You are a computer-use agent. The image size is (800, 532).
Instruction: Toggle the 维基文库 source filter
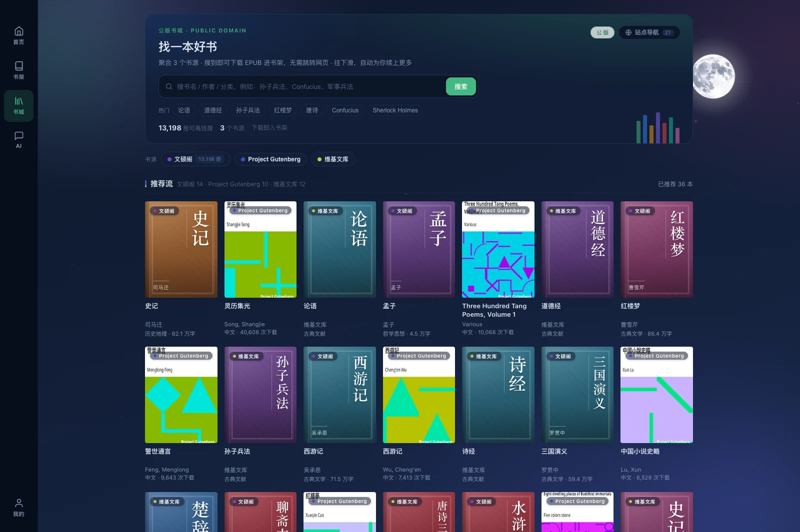click(333, 159)
